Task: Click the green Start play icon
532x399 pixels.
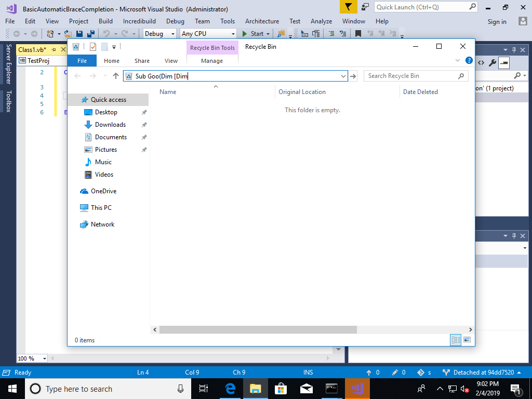Action: pyautogui.click(x=245, y=34)
